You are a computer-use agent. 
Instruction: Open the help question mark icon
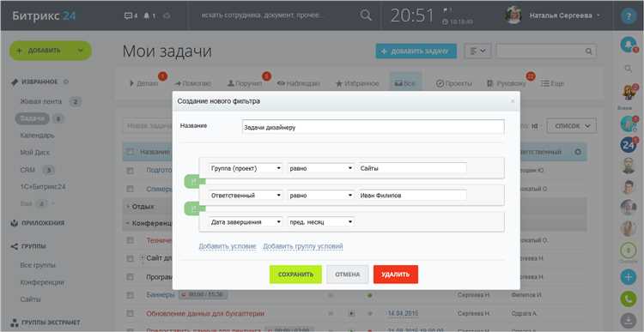pos(628,16)
